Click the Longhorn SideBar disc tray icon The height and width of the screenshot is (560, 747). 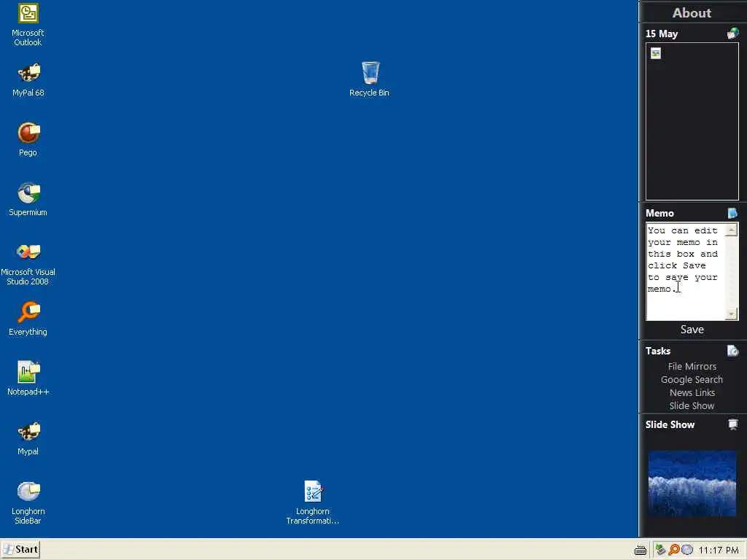point(687,550)
